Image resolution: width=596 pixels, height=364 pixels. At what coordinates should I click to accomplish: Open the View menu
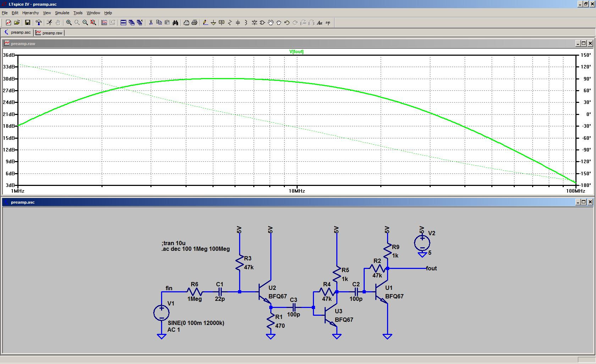47,13
